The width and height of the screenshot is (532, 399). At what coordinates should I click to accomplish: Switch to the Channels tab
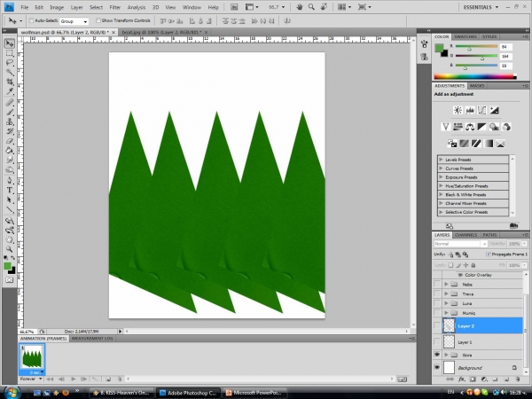465,235
